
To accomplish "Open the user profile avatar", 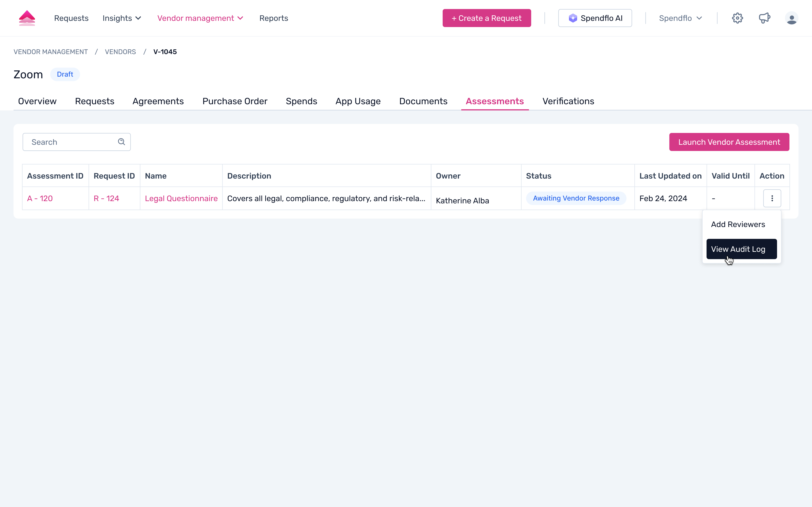I will click(x=791, y=18).
